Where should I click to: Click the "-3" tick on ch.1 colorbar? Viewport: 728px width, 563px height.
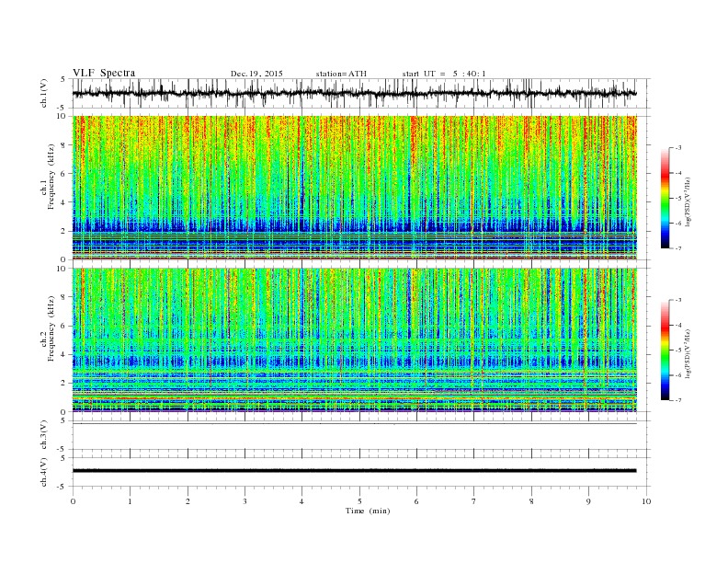678,148
